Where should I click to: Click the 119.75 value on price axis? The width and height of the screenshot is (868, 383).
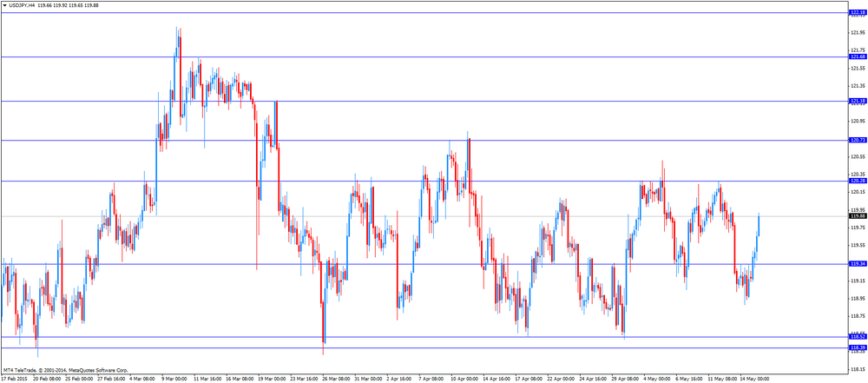(858, 228)
